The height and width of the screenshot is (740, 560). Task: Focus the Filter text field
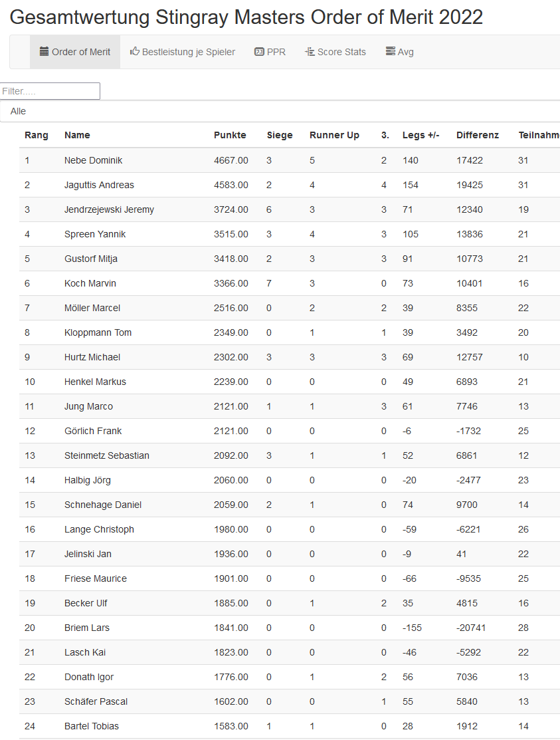point(50,91)
